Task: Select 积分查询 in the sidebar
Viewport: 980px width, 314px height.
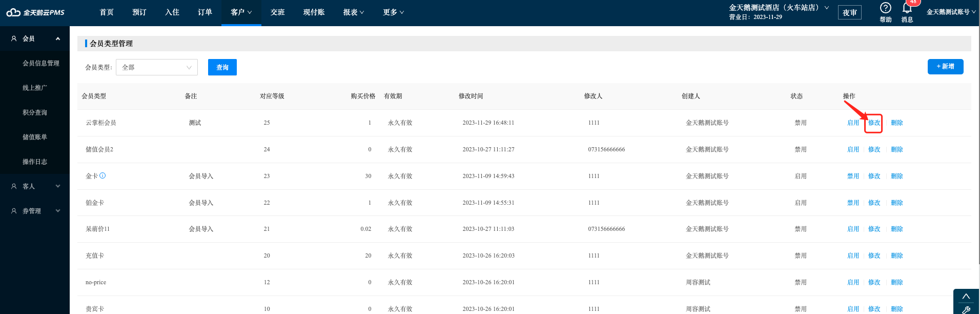Action: coord(35,112)
